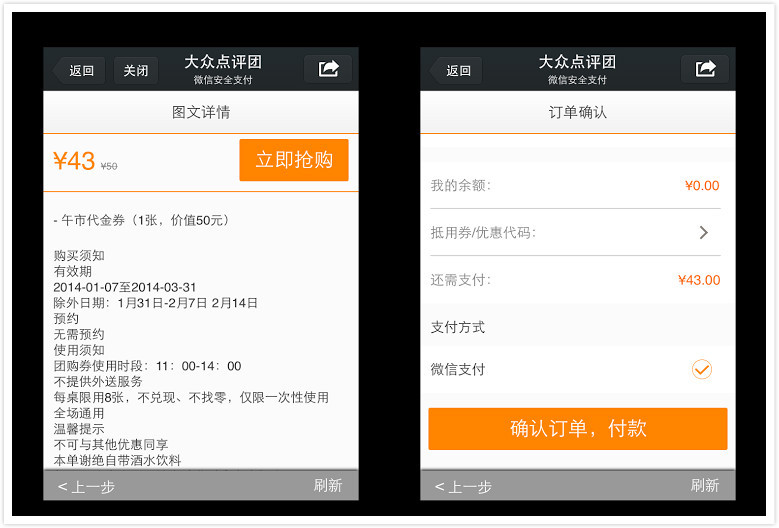This screenshot has height=528, width=779.
Task: Tap the orange 立即抢购 button
Action: (x=294, y=160)
